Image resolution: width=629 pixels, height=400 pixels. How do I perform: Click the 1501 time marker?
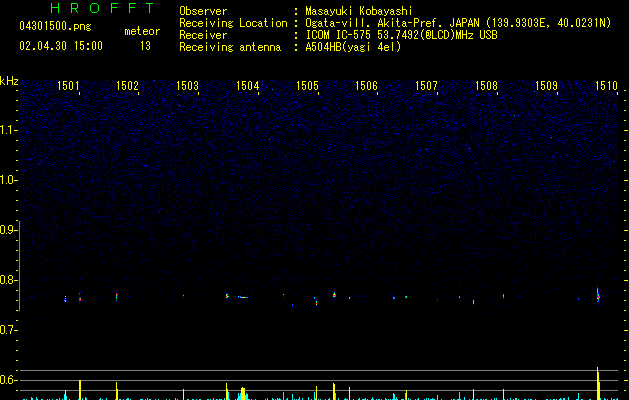coord(68,86)
